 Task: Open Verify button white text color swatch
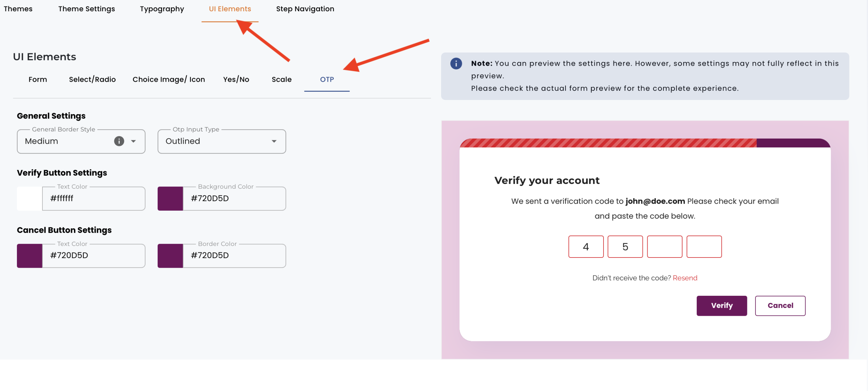(x=29, y=199)
